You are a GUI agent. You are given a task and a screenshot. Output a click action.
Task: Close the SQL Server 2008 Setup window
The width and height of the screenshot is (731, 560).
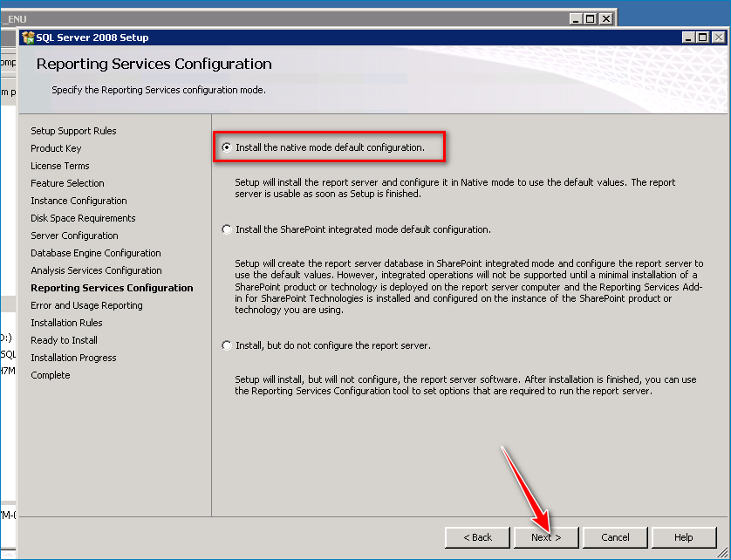click(719, 38)
